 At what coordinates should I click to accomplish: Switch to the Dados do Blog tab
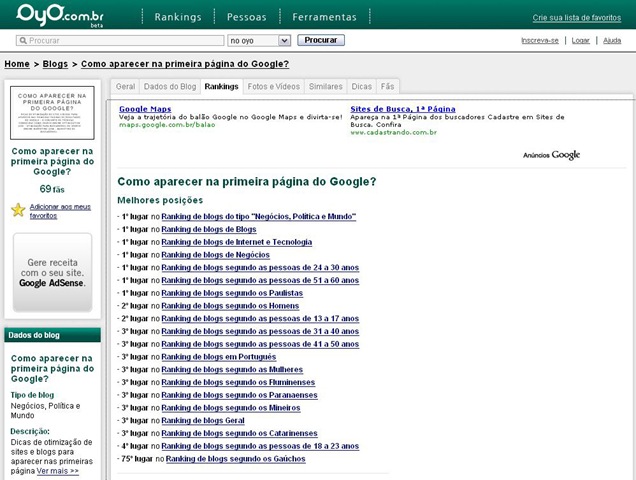[x=170, y=86]
